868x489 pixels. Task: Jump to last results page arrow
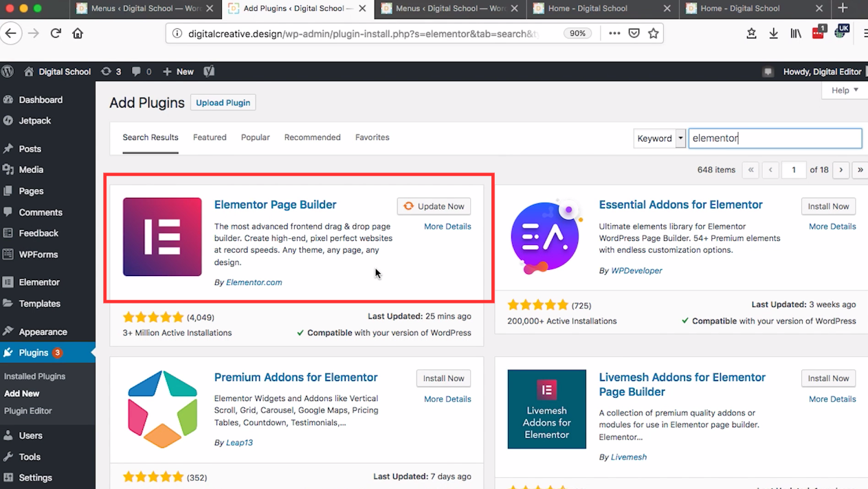860,170
